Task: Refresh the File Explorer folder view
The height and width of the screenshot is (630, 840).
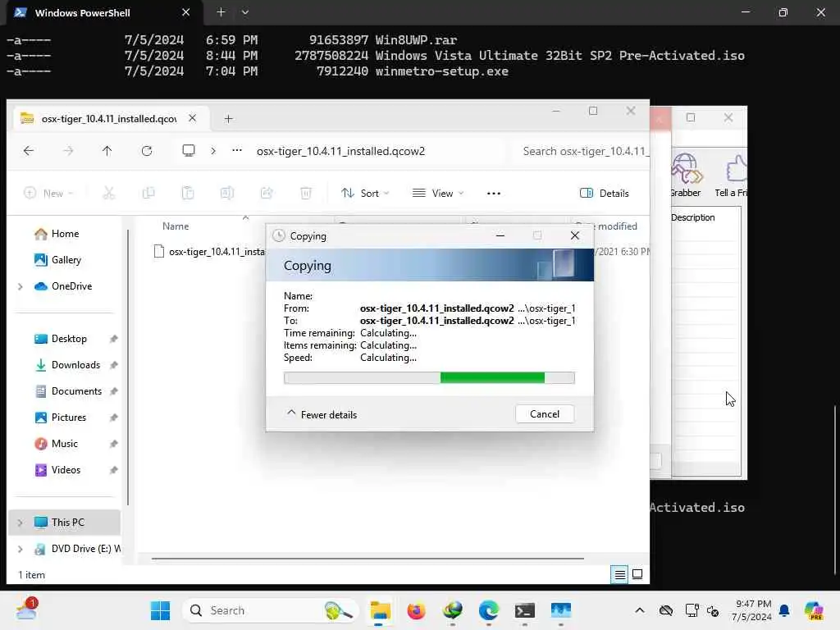Action: pos(147,151)
